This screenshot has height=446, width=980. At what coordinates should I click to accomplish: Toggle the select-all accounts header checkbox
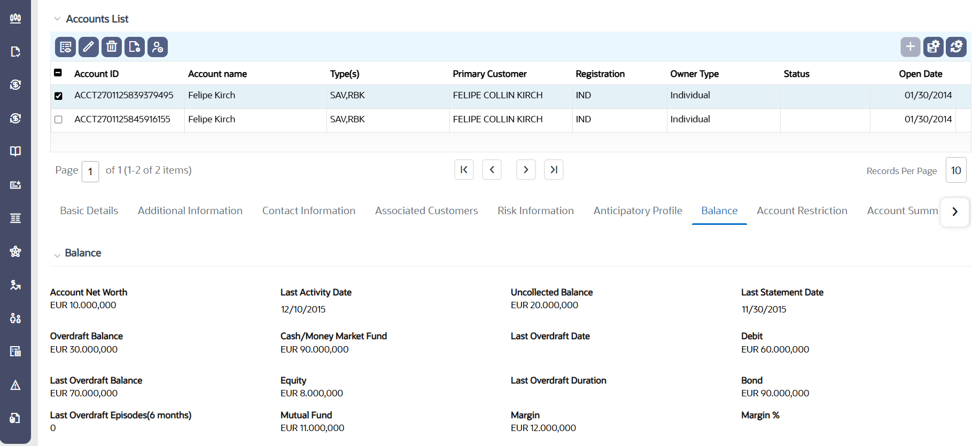[58, 73]
